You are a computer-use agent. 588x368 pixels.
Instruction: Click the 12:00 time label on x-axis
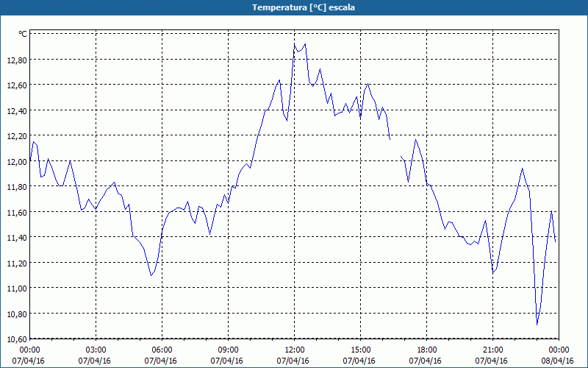point(295,350)
